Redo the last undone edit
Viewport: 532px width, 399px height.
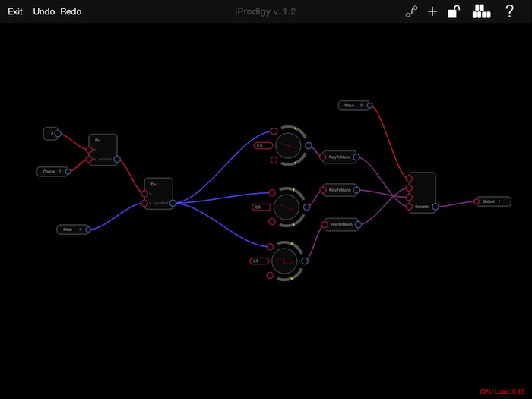(71, 11)
